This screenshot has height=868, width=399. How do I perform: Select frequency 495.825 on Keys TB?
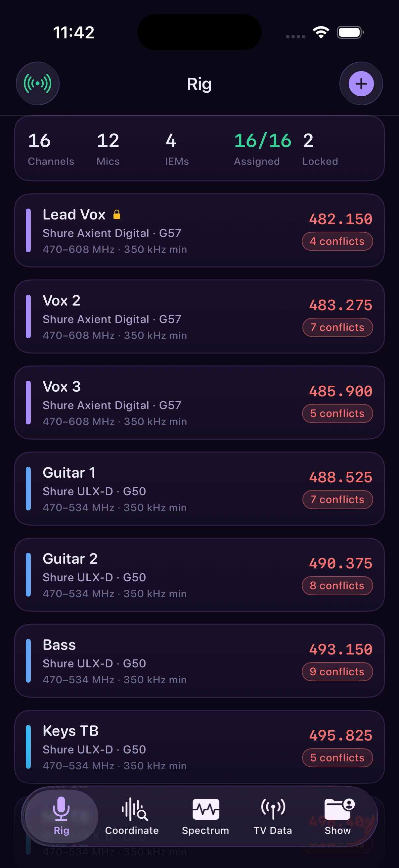click(340, 736)
